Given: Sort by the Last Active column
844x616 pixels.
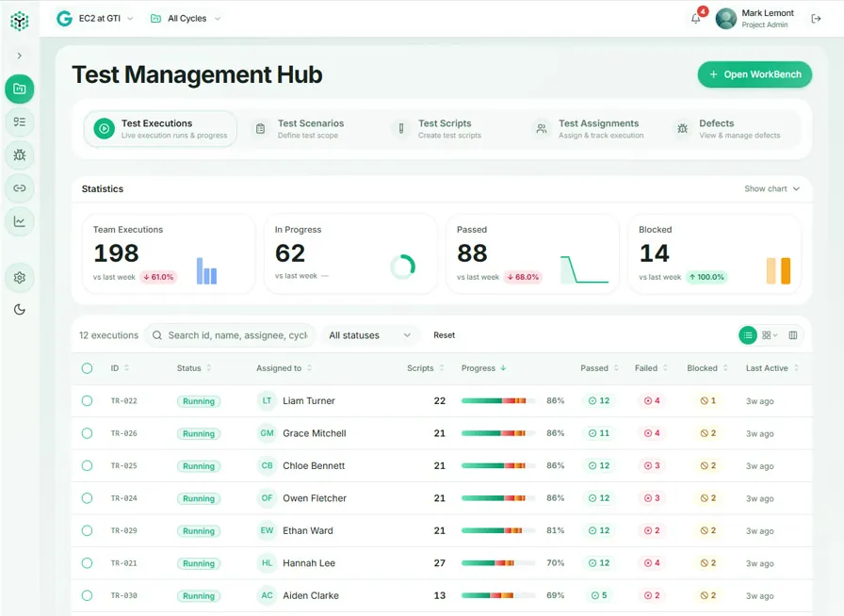Looking at the screenshot, I should (x=771, y=368).
